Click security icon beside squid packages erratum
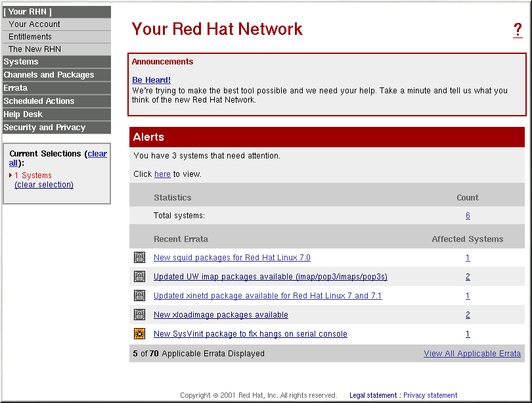This screenshot has width=532, height=403. click(x=139, y=258)
